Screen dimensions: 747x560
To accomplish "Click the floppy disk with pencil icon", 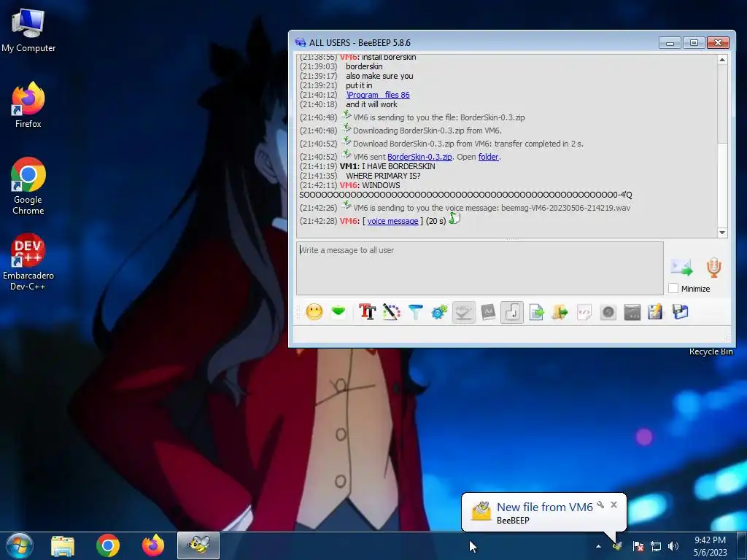I will [x=655, y=312].
